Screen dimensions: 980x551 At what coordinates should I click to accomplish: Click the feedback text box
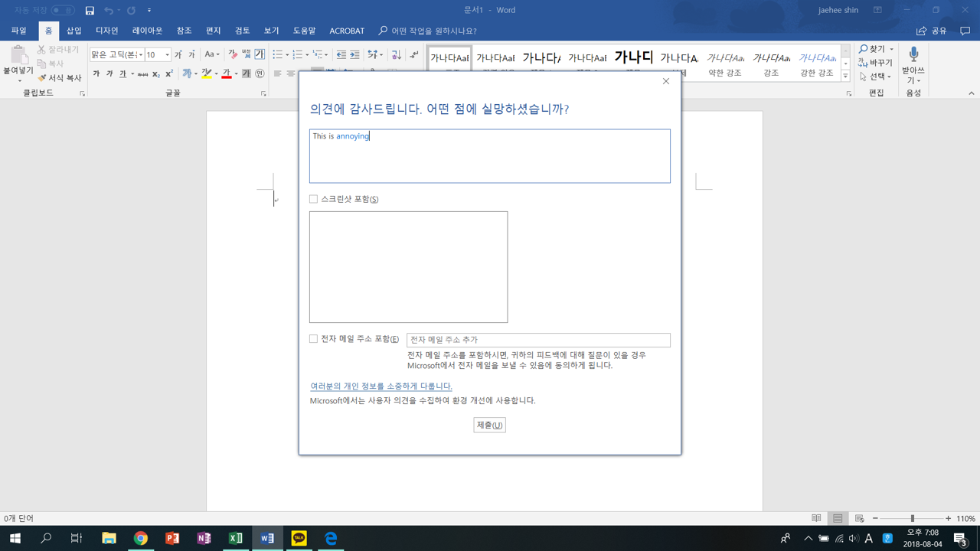tap(490, 156)
